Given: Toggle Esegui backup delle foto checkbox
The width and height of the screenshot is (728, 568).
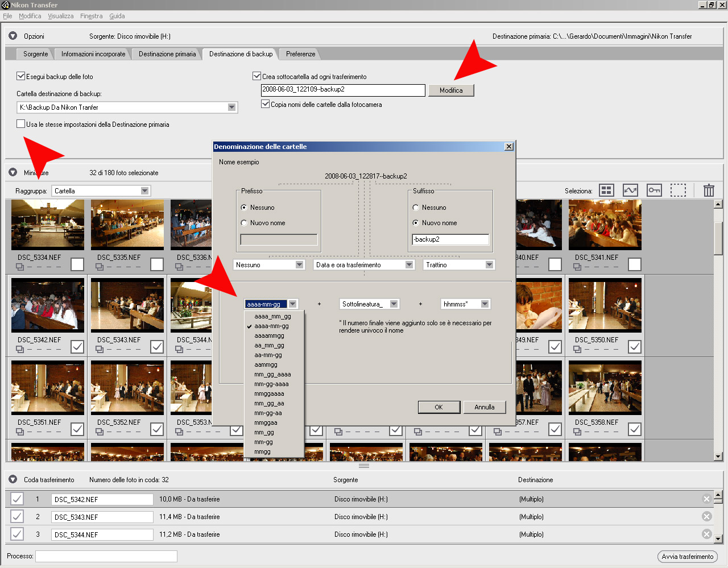Looking at the screenshot, I should tap(21, 76).
